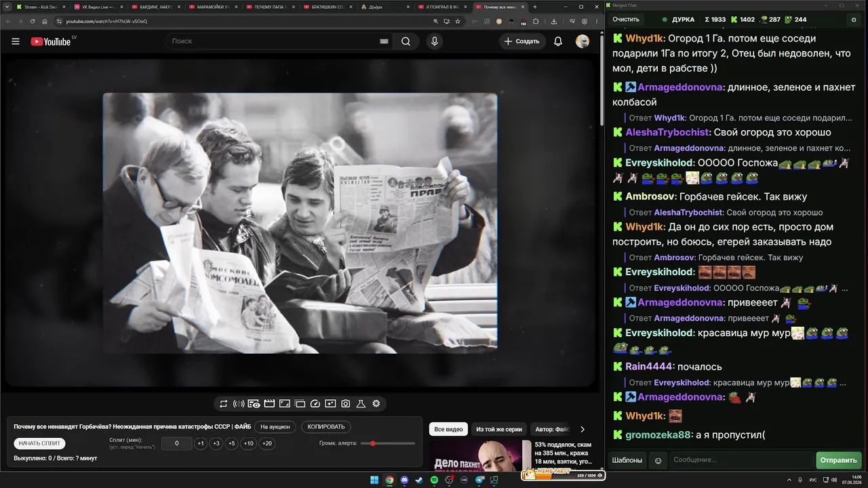Reload the page in Chrome
The height and width of the screenshot is (488, 868).
[x=32, y=21]
